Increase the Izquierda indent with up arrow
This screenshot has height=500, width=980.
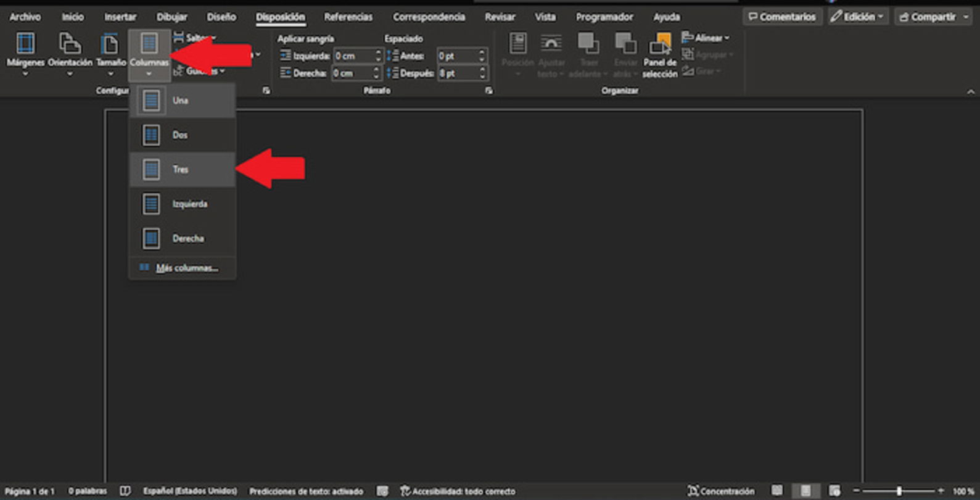pos(378,52)
